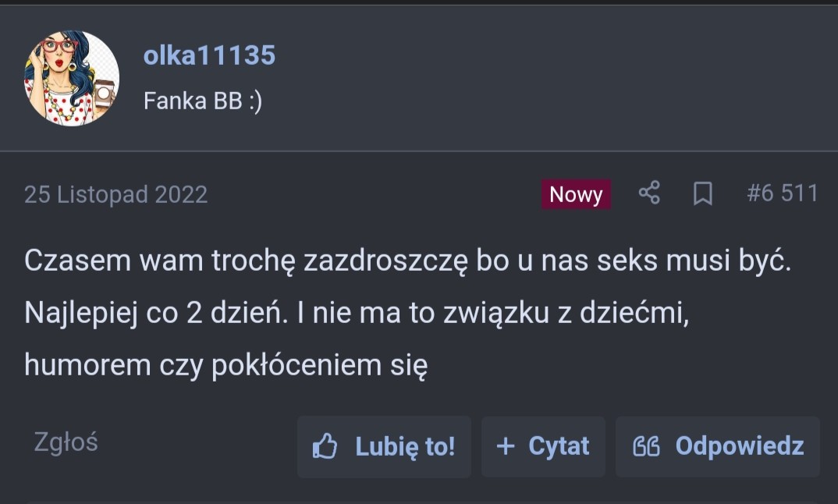The width and height of the screenshot is (838, 504).
Task: Click the post line starting 'Najlepiej co 2 dzień'
Action: coord(357,313)
